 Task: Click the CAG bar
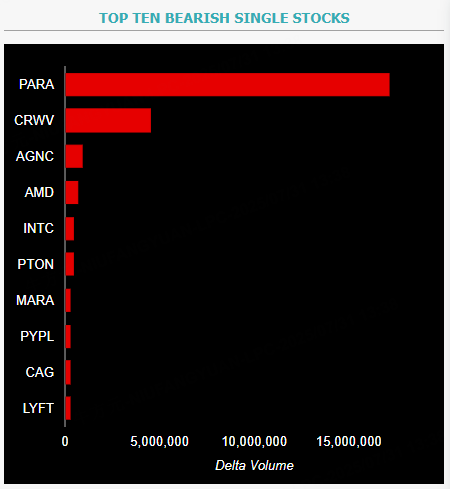[68, 372]
